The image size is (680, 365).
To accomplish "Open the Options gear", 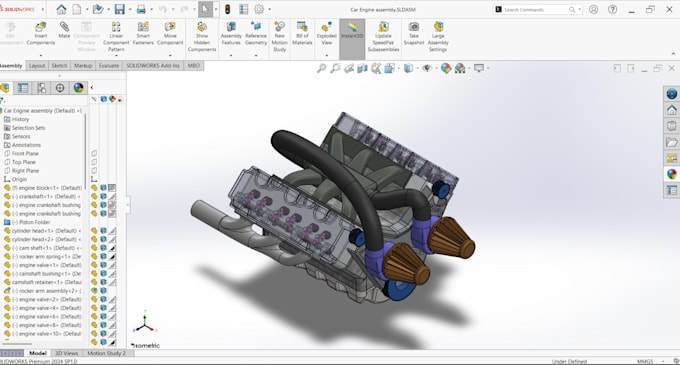I will click(x=259, y=9).
